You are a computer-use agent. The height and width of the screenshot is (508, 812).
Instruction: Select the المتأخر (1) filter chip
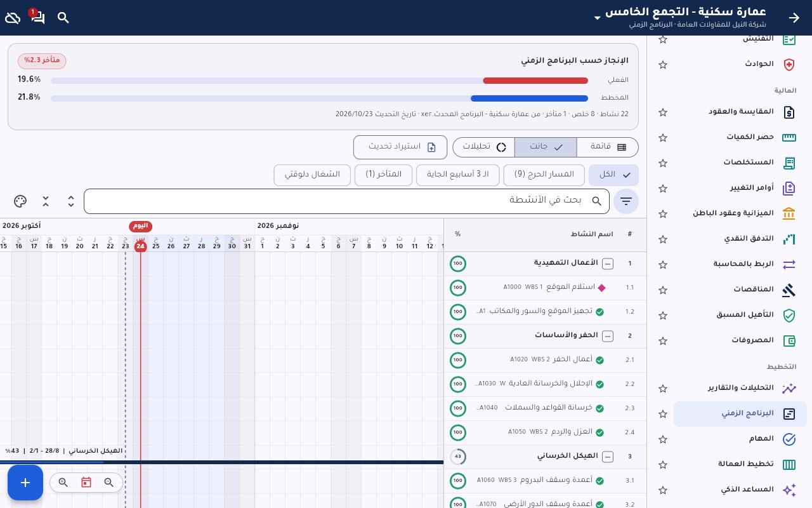click(x=384, y=175)
